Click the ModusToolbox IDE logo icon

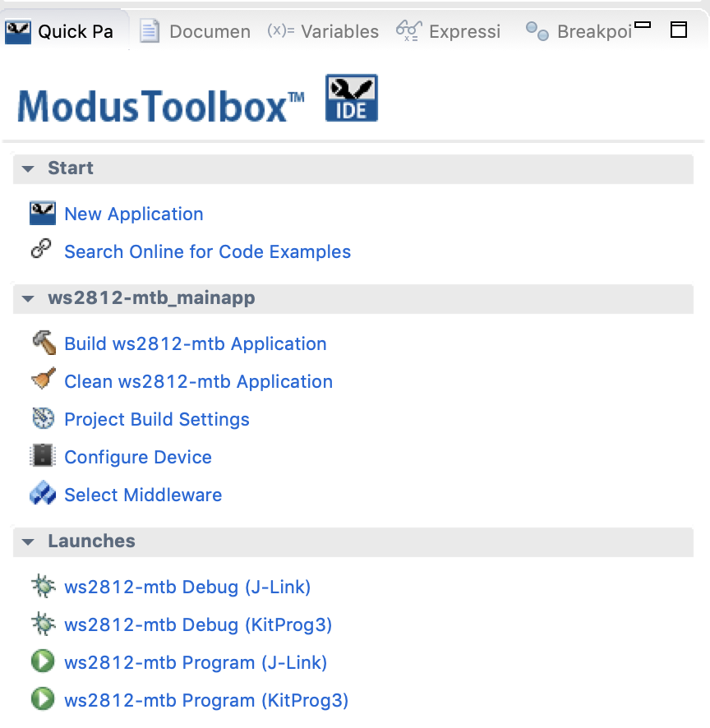pos(352,98)
